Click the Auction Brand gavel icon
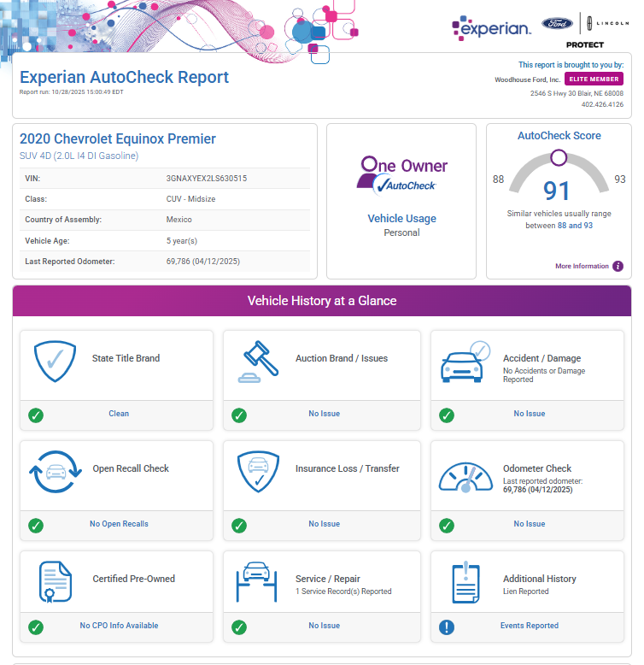The height and width of the screenshot is (665, 644). [x=260, y=363]
